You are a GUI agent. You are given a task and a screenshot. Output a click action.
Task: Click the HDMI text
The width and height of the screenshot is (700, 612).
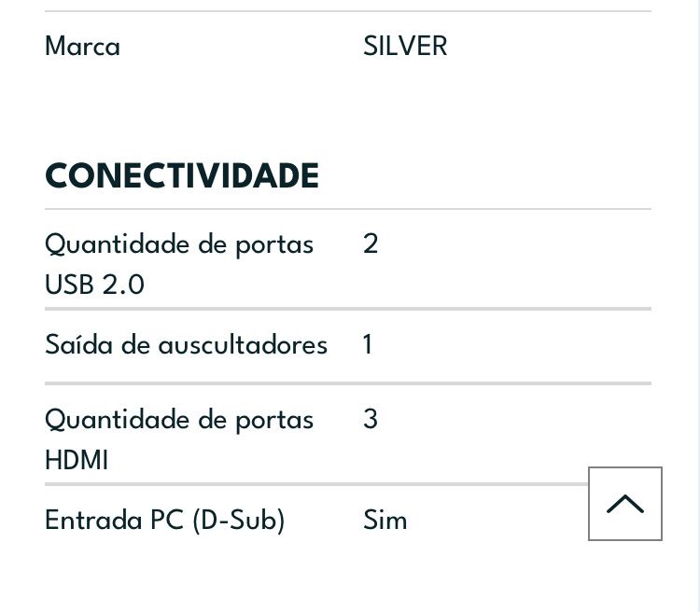tap(77, 460)
